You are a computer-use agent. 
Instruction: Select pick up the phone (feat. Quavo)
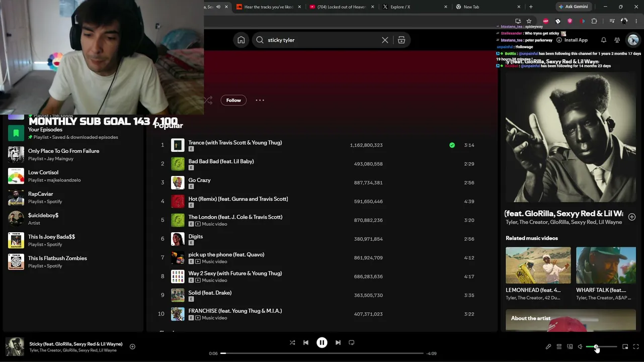point(322,257)
